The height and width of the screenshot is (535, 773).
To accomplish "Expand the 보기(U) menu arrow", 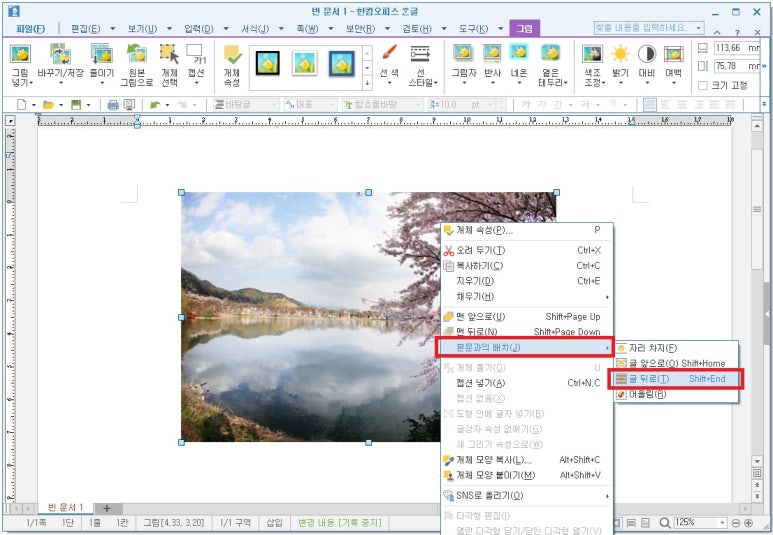I will [169, 29].
